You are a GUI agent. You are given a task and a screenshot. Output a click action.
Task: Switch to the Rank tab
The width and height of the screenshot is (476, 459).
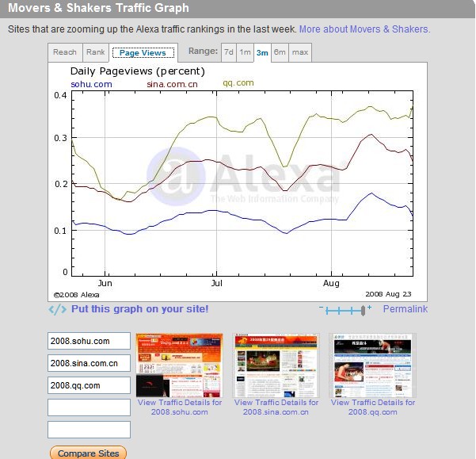[x=96, y=52]
